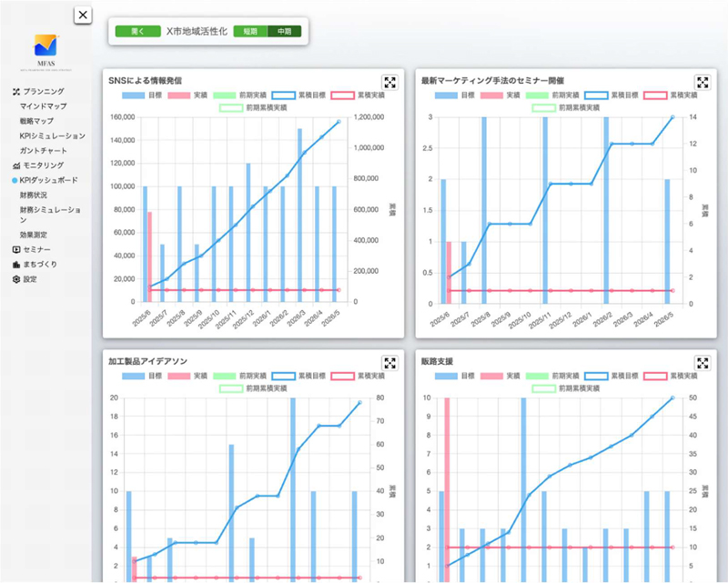Image resolution: width=728 pixels, height=583 pixels.
Task: Toggle 累積実績 legend in the セミナー開催 chart
Action: click(671, 95)
